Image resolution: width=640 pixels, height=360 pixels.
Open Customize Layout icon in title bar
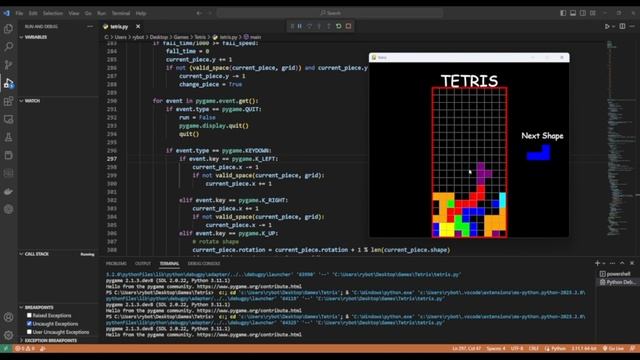[x=593, y=13]
